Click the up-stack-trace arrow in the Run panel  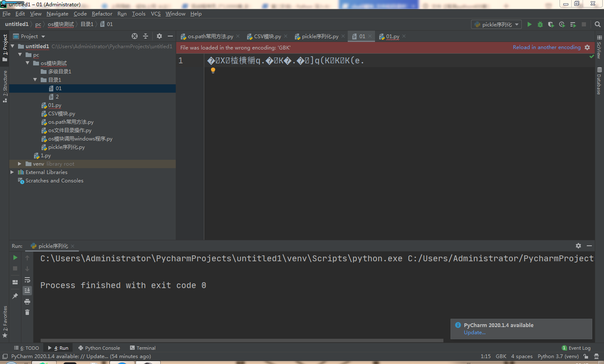tap(27, 257)
